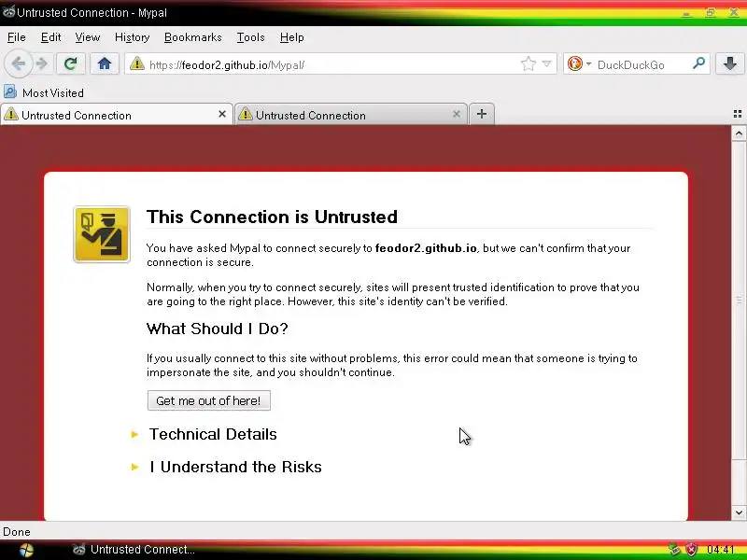The height and width of the screenshot is (560, 747).
Task: Go back with the Back arrow button
Action: click(x=18, y=63)
